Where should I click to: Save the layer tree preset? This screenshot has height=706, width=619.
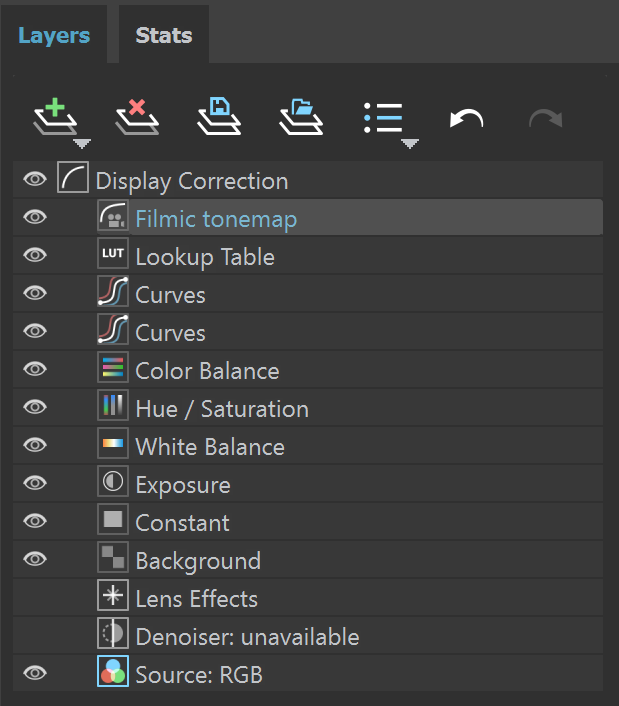pyautogui.click(x=219, y=116)
